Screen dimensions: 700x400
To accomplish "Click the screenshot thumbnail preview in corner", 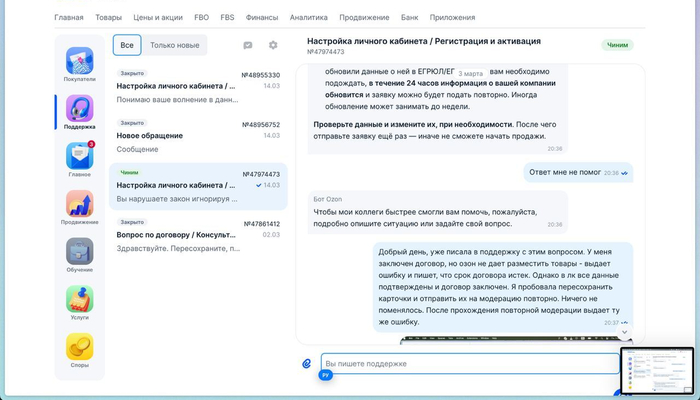I will point(656,371).
